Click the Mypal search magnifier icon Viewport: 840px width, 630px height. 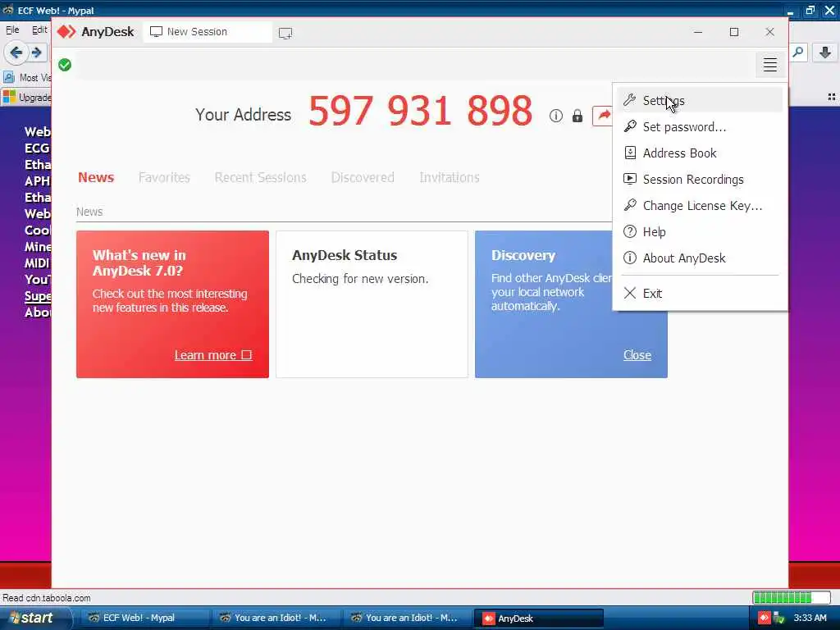[798, 52]
